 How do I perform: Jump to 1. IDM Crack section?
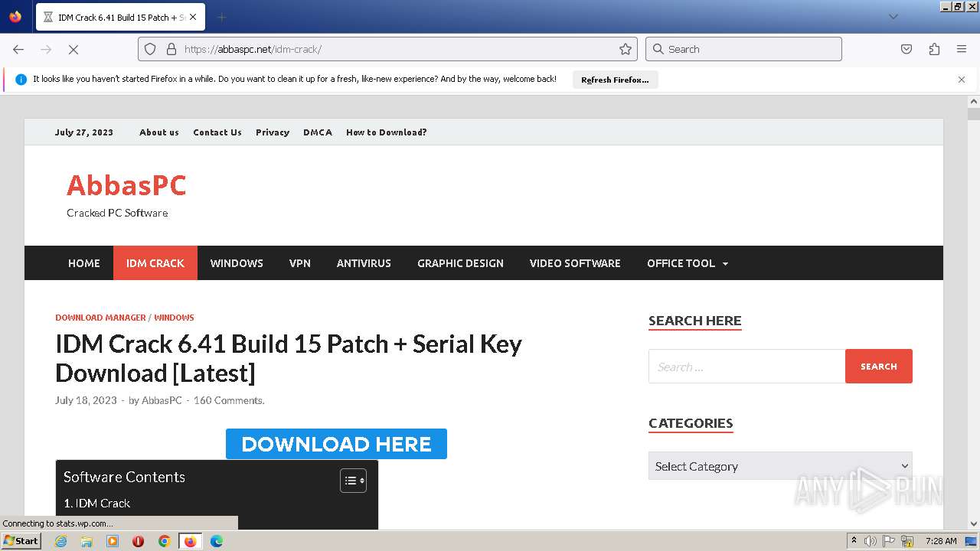pos(97,504)
